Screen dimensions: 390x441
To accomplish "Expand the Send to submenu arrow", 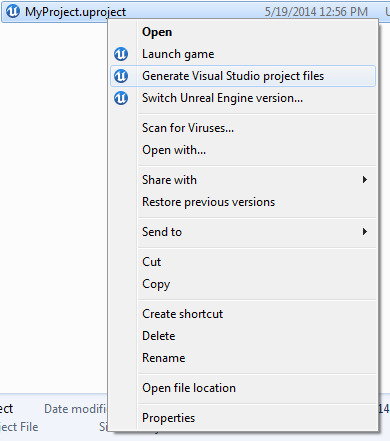I will 365,232.
